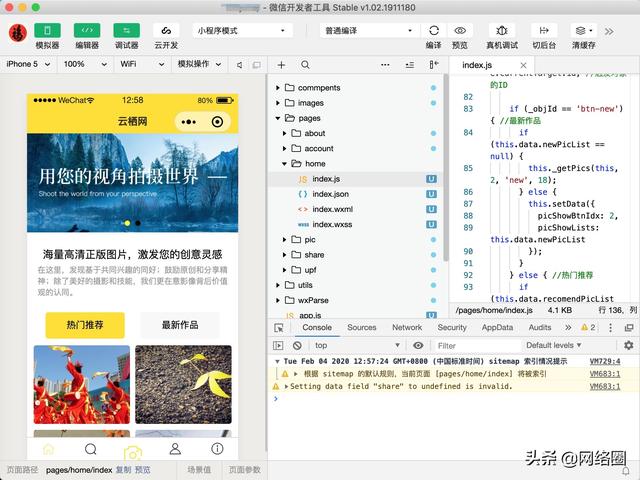Click the capsule close circle in simulator

click(217, 122)
